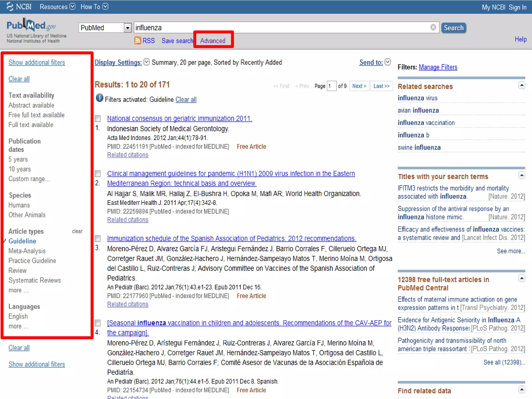
Task: Click the NCBI logo icon
Action: (x=10, y=6)
